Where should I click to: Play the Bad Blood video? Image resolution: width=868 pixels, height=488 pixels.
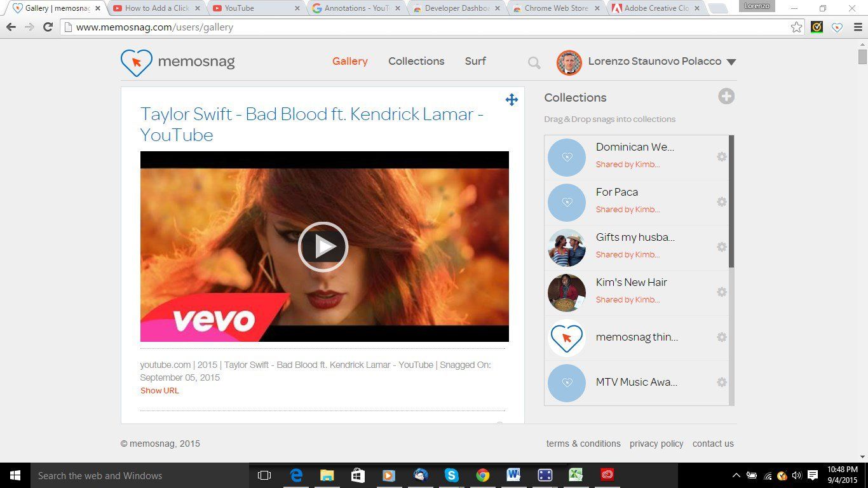tap(323, 247)
